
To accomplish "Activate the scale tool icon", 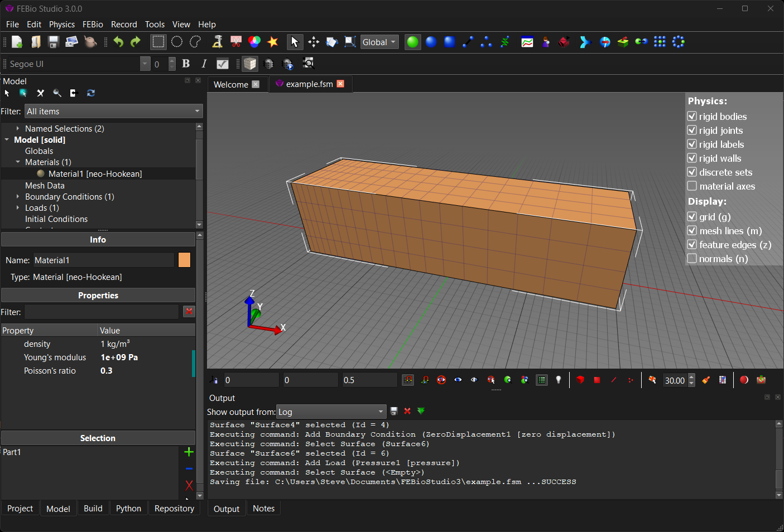I will [350, 42].
